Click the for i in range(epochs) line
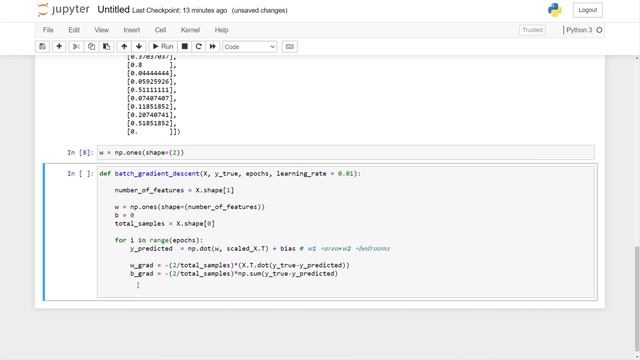This screenshot has height=360, width=640. click(x=159, y=240)
